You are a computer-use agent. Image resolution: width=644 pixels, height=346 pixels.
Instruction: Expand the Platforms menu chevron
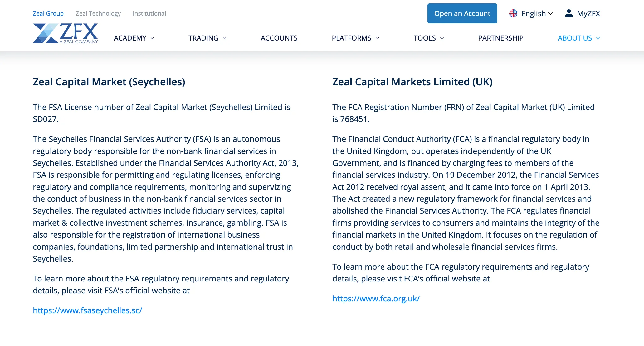point(377,38)
